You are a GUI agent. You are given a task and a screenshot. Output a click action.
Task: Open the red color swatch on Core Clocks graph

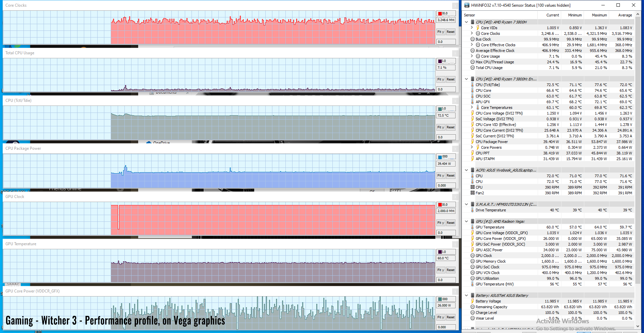click(440, 14)
